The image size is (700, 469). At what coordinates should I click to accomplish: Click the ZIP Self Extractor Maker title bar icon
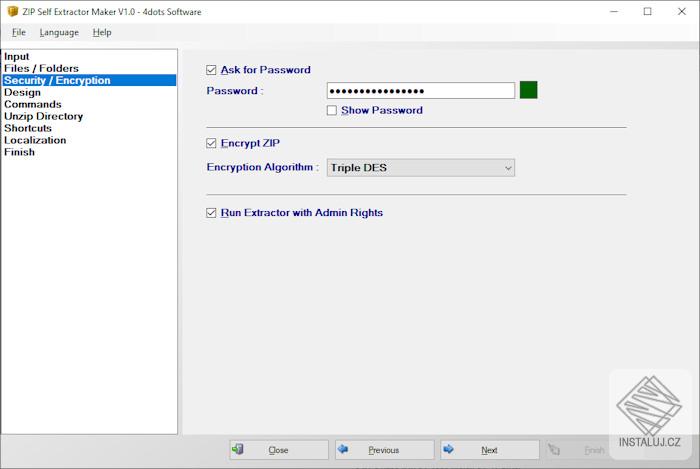pos(13,12)
